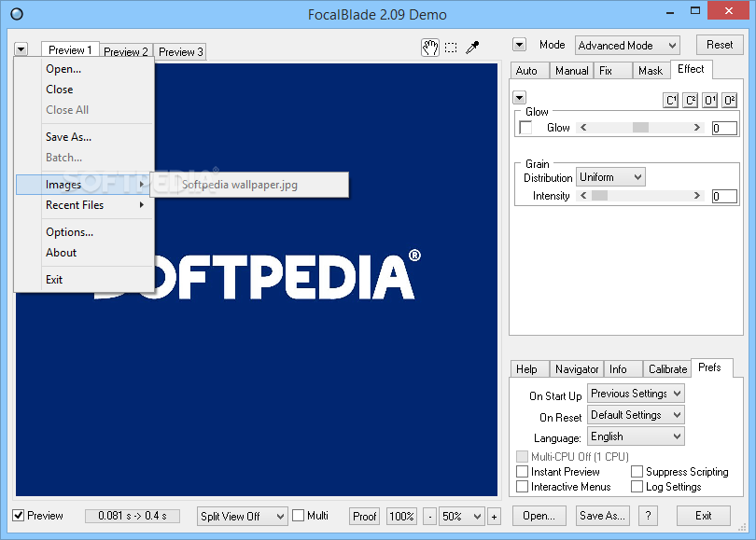Uncheck the Preview checkbox
This screenshot has width=756, height=540.
(x=19, y=516)
